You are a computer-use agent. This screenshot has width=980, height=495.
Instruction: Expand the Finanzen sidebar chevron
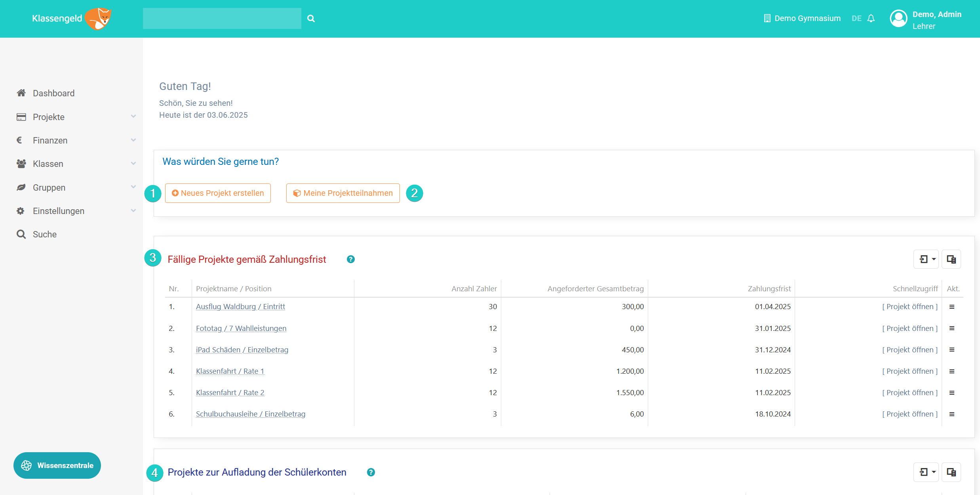coord(133,140)
